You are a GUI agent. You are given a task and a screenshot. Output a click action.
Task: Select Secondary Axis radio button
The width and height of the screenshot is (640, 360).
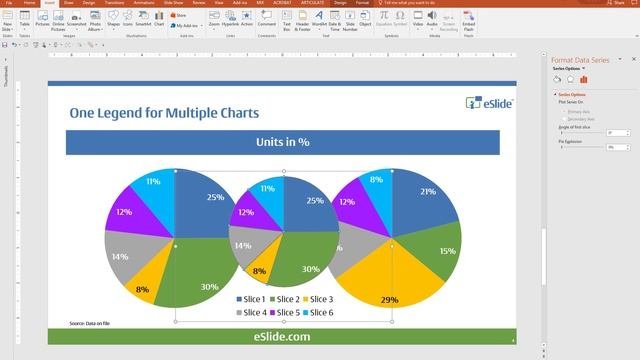[565, 119]
